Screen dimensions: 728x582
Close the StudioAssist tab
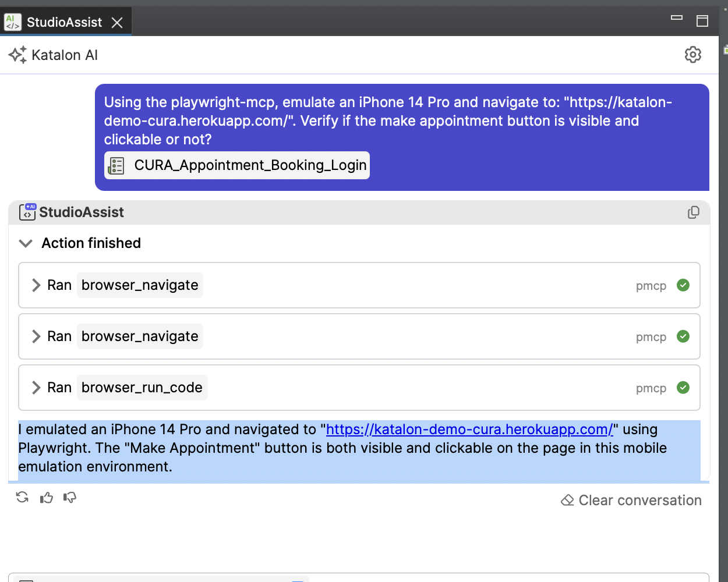pos(117,22)
